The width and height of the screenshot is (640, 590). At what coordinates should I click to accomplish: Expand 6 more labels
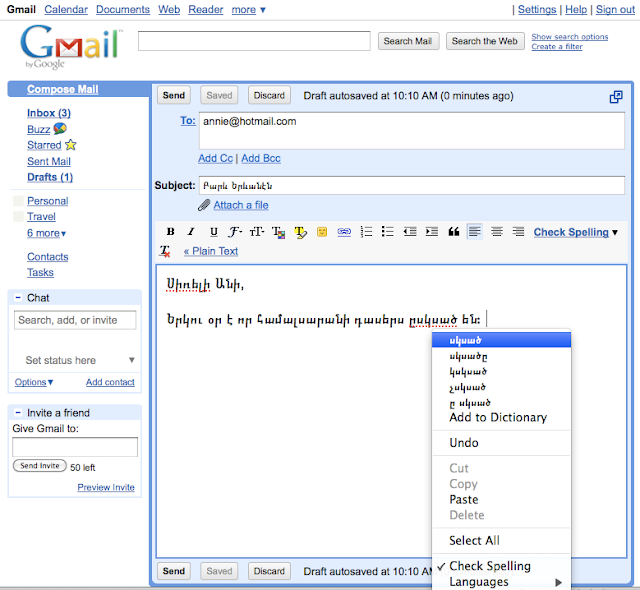pos(46,233)
